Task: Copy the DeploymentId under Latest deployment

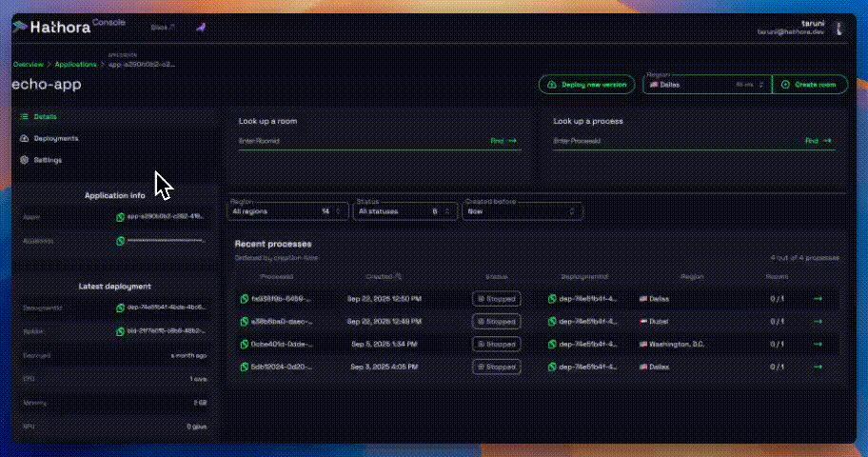Action: click(120, 308)
